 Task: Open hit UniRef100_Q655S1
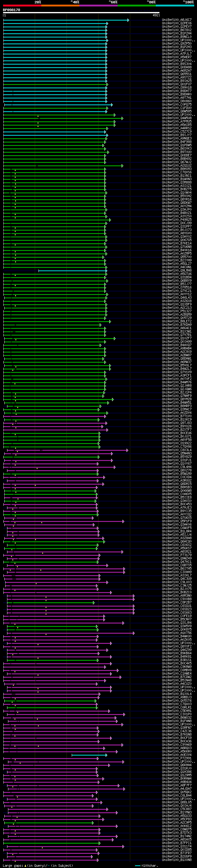[177, 74]
